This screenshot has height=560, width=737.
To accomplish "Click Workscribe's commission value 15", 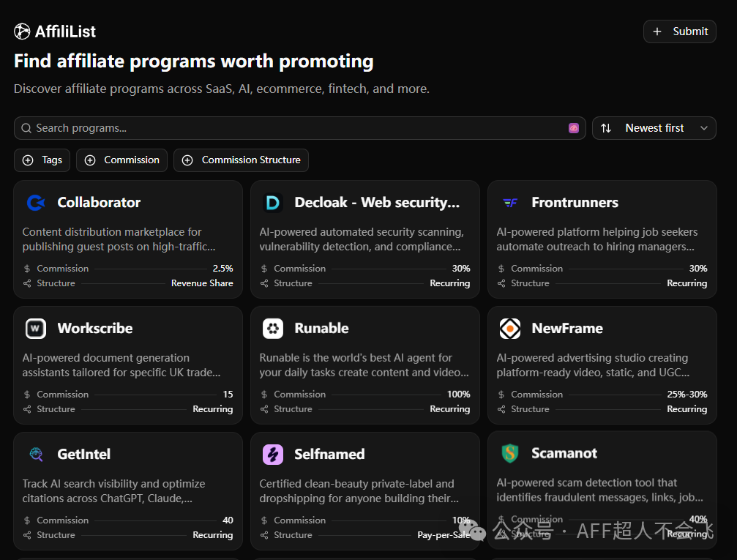I will (x=228, y=395).
